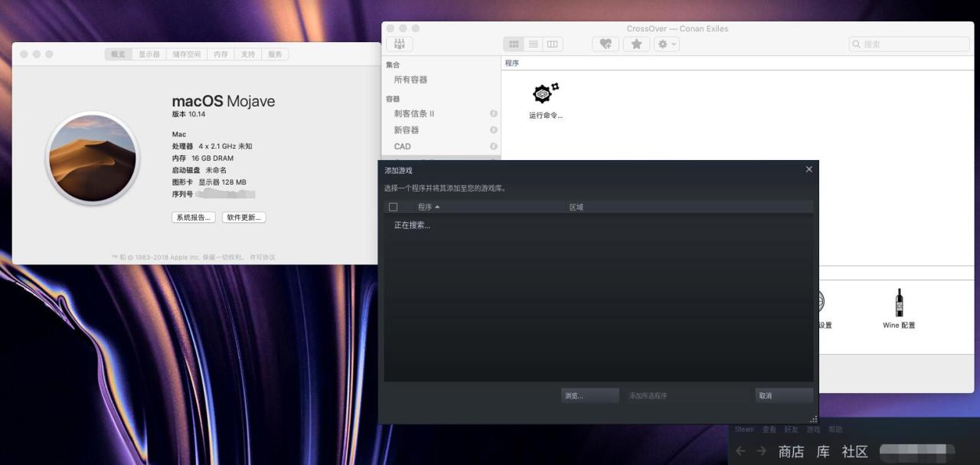Toggle the select-all checkbox in 添加游戏 dialog

pyautogui.click(x=393, y=207)
